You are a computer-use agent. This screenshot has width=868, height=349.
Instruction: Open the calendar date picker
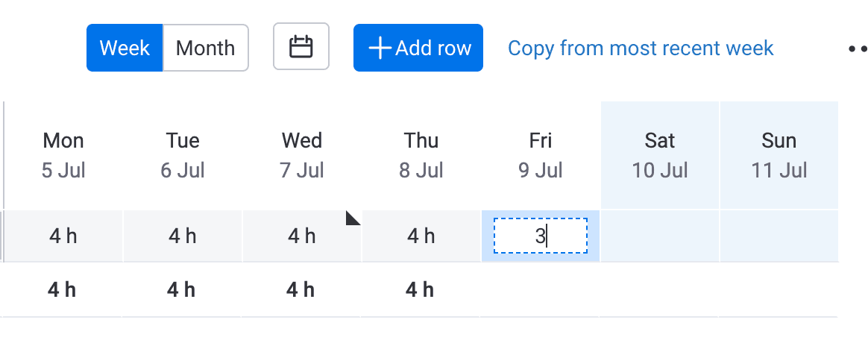tap(301, 46)
